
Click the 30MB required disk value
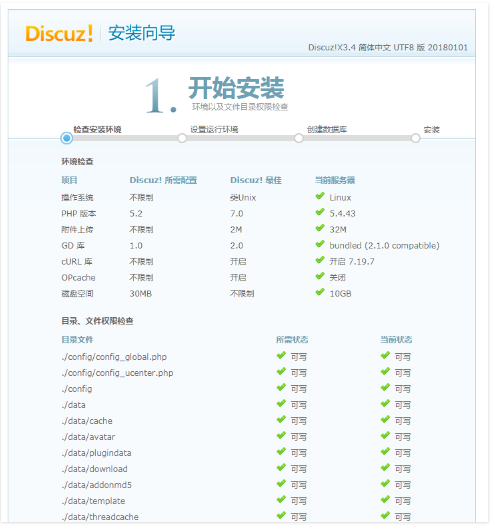(141, 294)
